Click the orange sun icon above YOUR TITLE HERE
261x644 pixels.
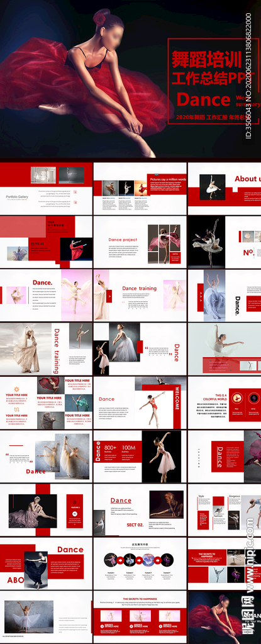17,389
